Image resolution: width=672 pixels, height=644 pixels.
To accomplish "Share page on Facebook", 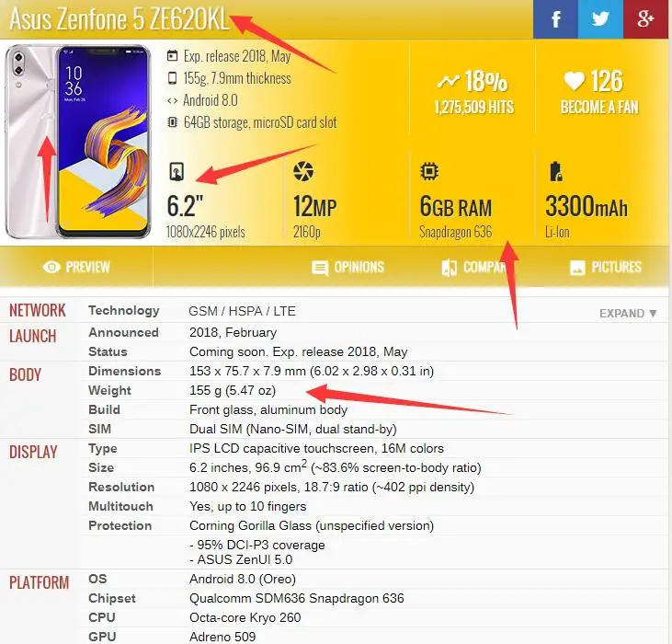I will pyautogui.click(x=555, y=19).
